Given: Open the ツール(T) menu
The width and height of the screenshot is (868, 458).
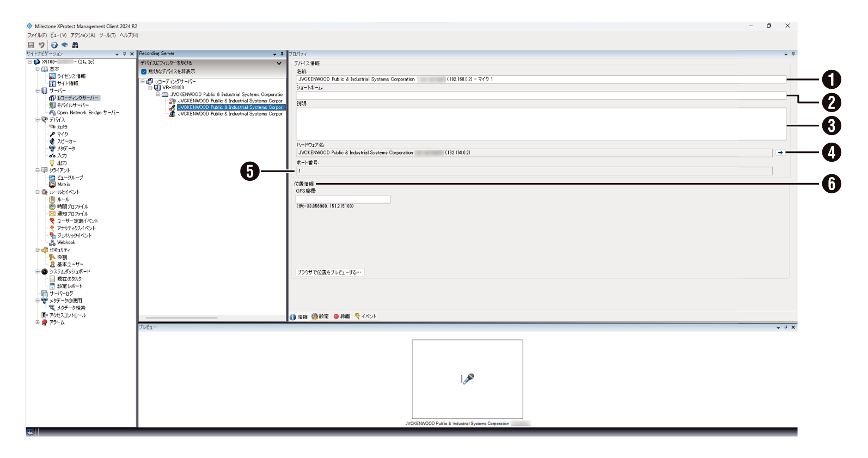Looking at the screenshot, I should pos(107,35).
